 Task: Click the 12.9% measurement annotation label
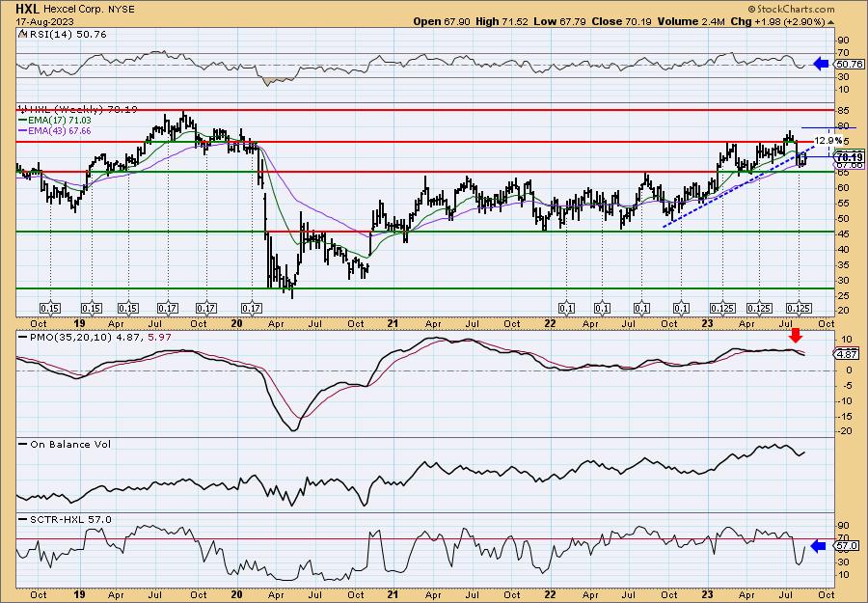tap(828, 141)
